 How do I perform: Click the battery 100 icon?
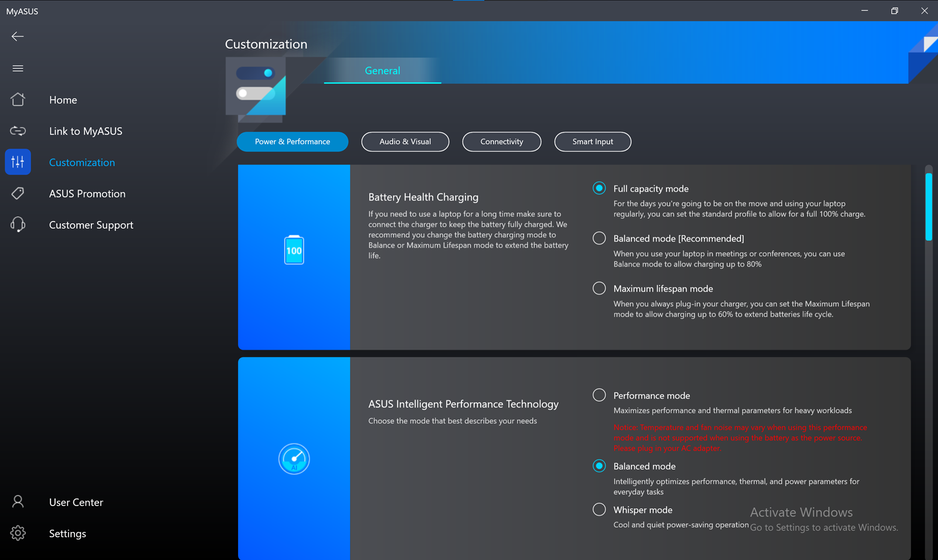click(x=294, y=250)
